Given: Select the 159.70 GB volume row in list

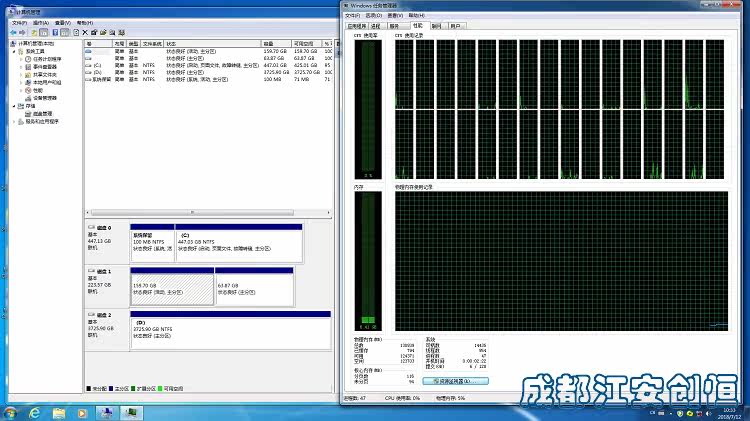Looking at the screenshot, I should 209,51.
